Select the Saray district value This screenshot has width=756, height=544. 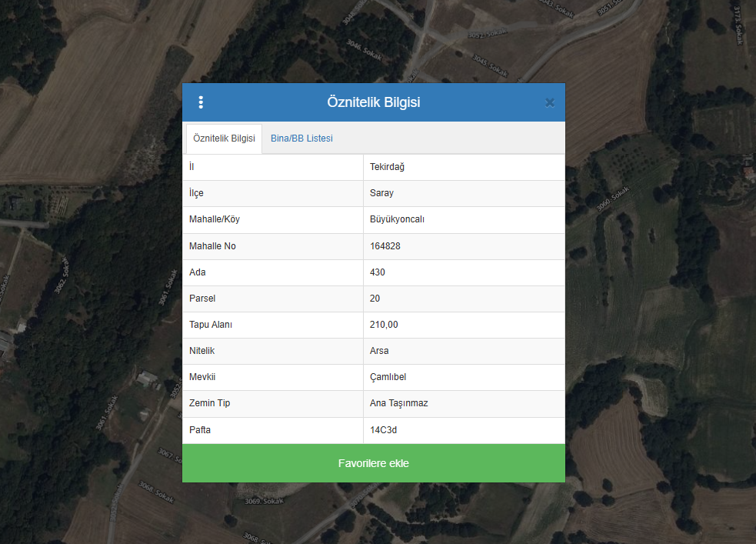381,193
